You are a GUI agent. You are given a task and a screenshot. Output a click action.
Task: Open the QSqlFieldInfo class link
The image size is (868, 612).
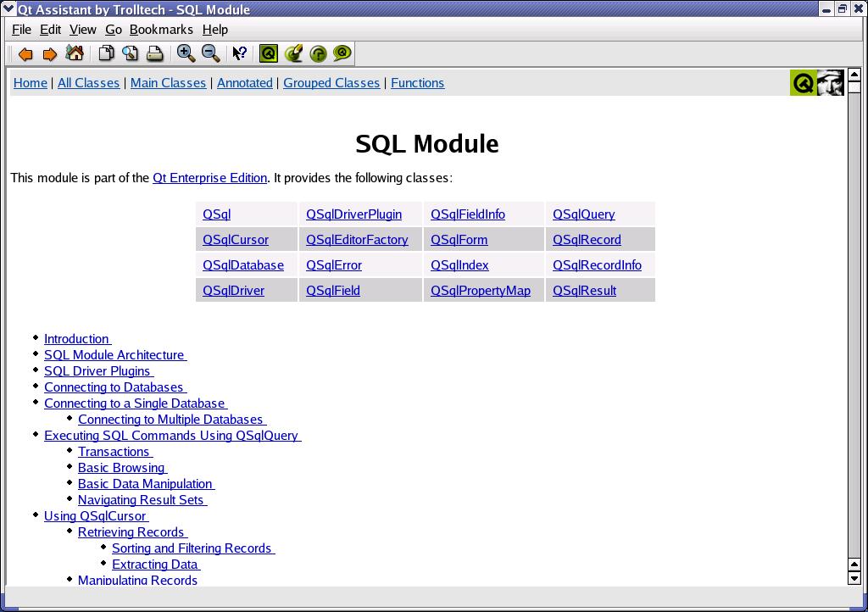468,214
